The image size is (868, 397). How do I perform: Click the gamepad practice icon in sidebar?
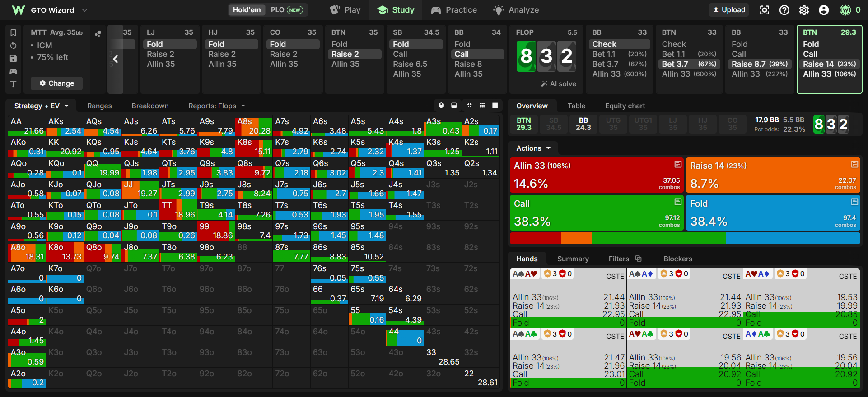pyautogui.click(x=13, y=71)
